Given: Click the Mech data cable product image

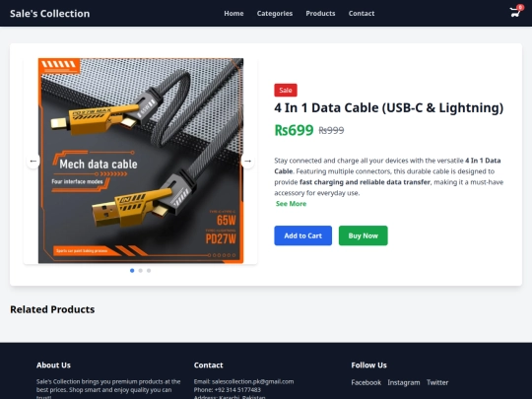Looking at the screenshot, I should [141, 161].
